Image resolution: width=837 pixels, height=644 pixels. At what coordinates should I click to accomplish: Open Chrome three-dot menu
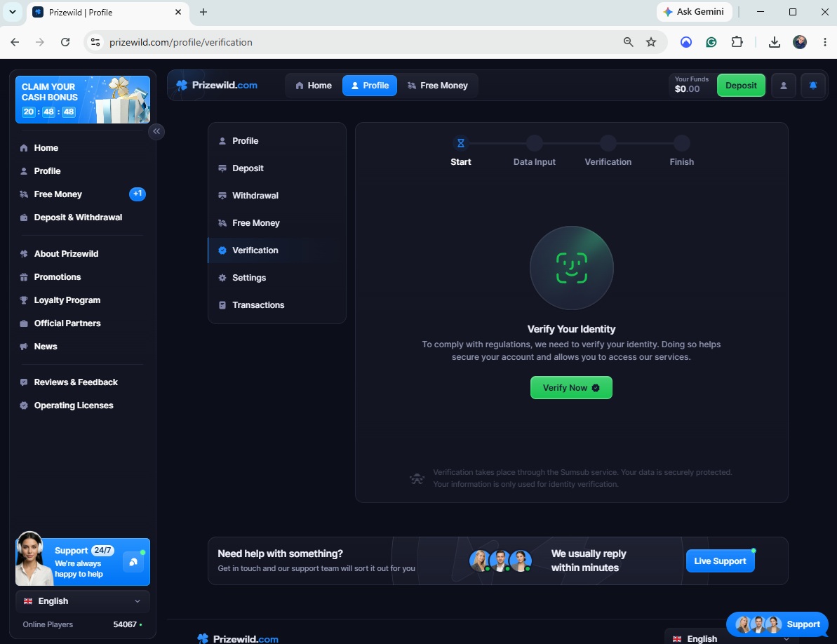pyautogui.click(x=825, y=42)
